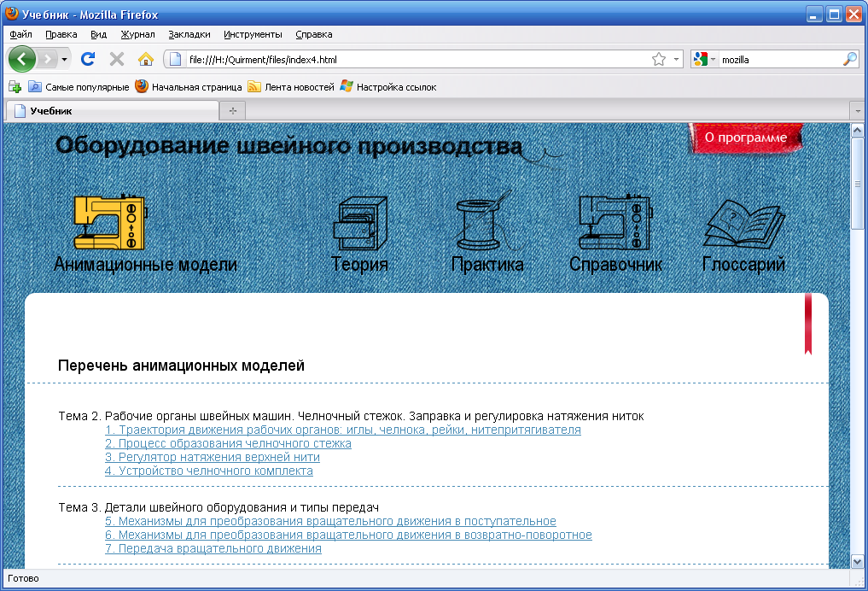Open the Настройка ссылок bookmark
The image size is (868, 591).
point(388,87)
